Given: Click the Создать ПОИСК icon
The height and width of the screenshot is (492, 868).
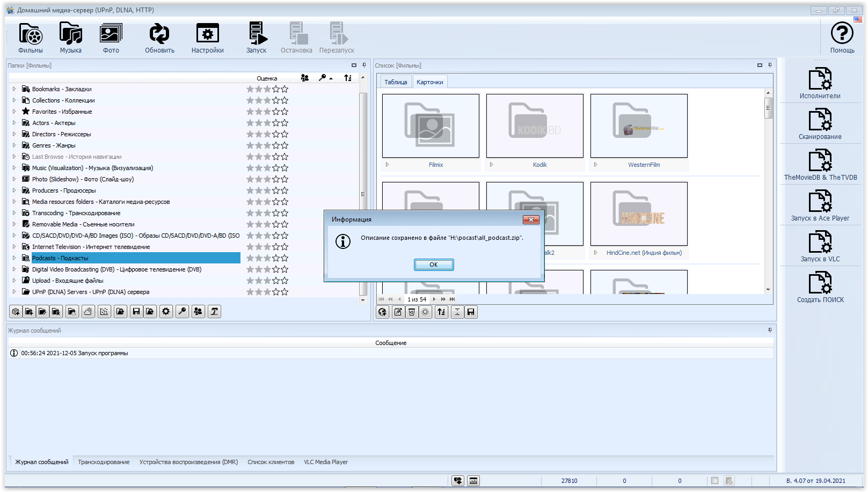Looking at the screenshot, I should tap(820, 287).
